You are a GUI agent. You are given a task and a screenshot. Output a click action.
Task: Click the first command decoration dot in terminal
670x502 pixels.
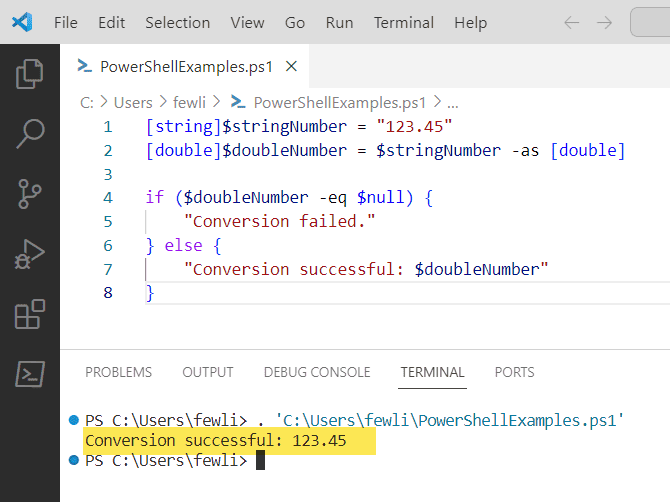point(74,420)
